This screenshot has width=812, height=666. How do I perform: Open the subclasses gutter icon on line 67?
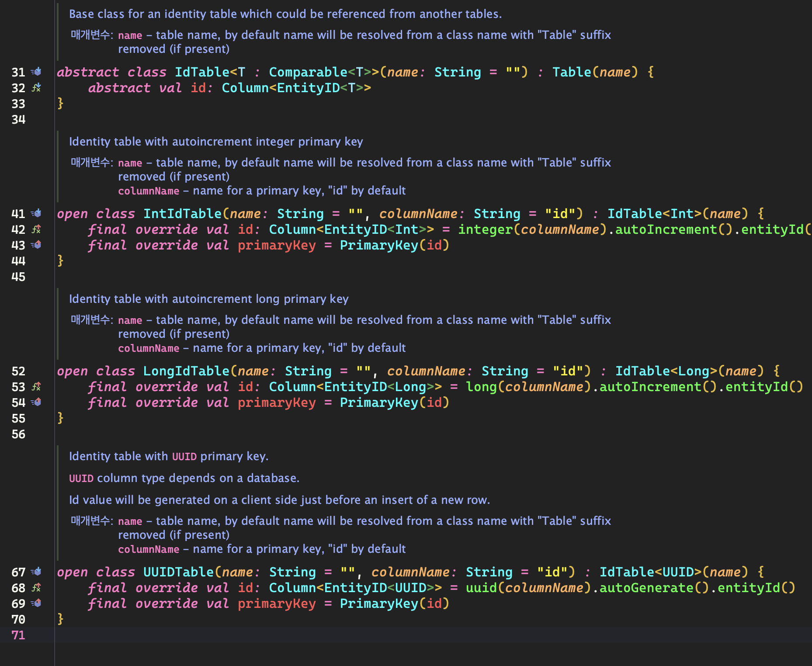(x=36, y=572)
